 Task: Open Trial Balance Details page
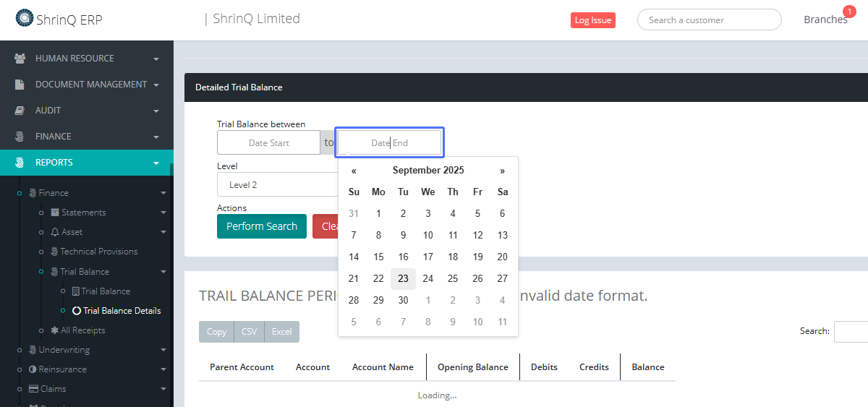(122, 311)
